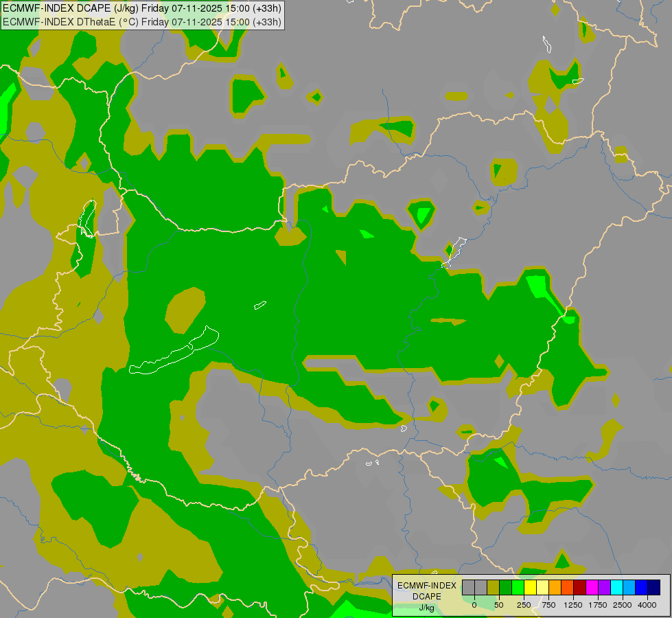Click the "1750" legend value
Viewport: 672px width, 618px height.
click(x=598, y=605)
